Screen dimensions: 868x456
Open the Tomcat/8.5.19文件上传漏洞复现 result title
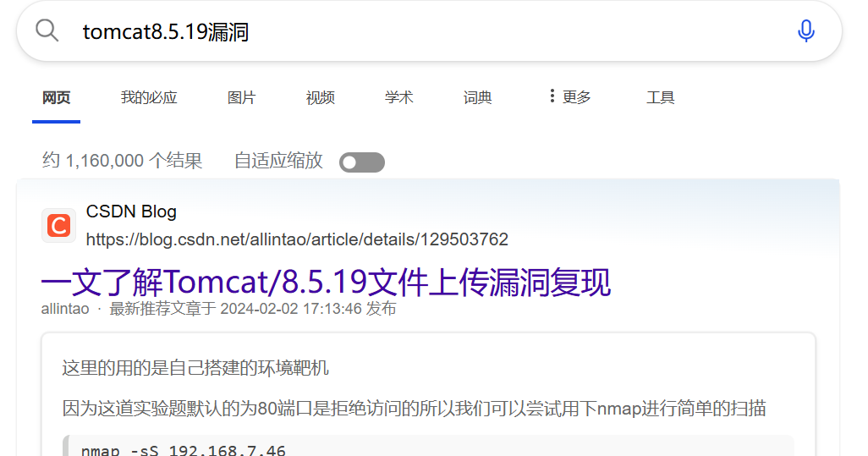pos(326,283)
